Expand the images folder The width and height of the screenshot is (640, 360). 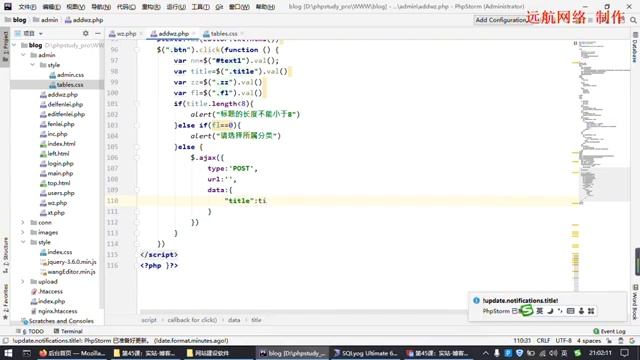pyautogui.click(x=23, y=232)
